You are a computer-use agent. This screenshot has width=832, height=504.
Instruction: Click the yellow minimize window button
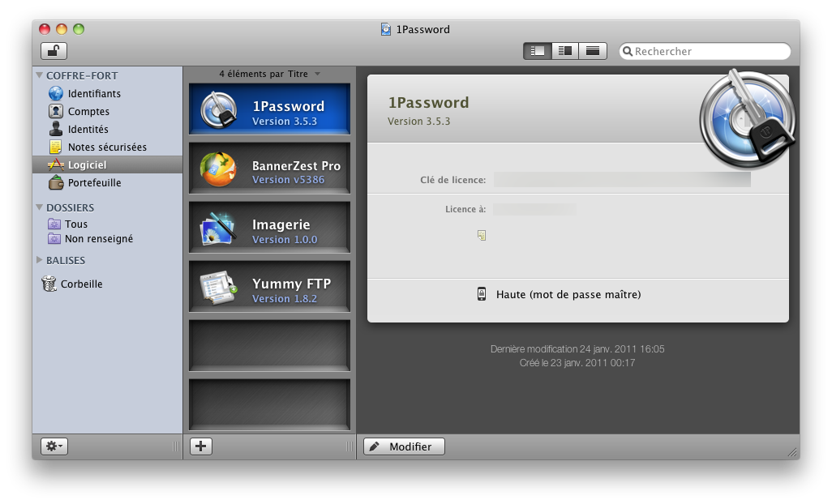coord(62,29)
